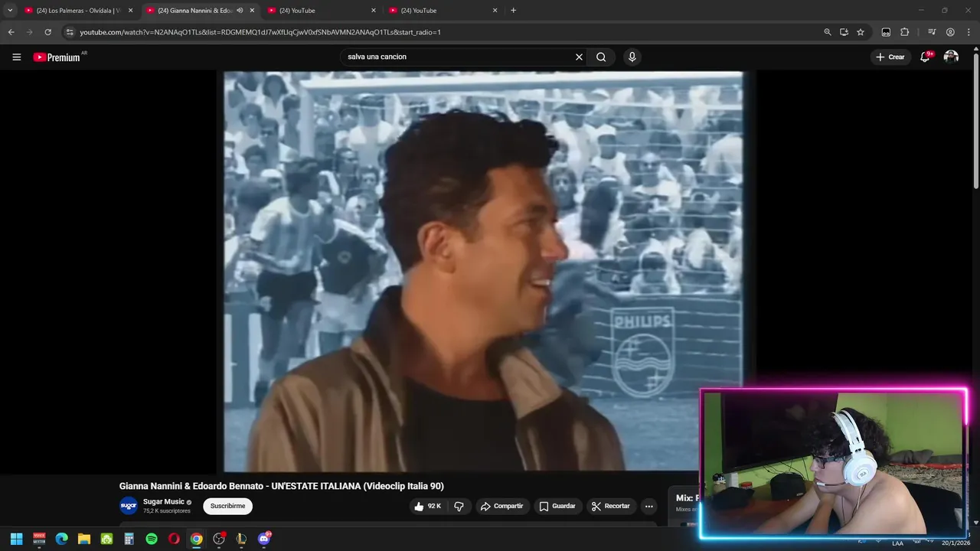Share the video with Compartir
The image size is (980, 551).
(501, 506)
